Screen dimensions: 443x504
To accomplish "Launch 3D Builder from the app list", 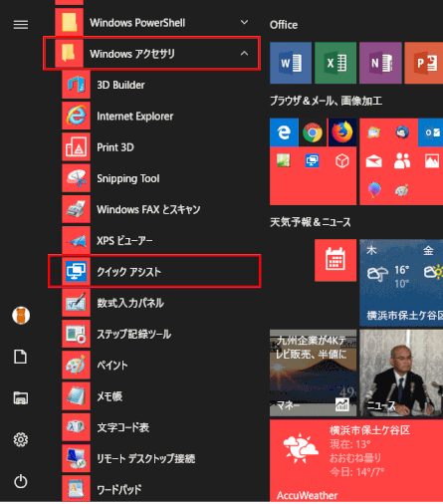I will click(161, 85).
